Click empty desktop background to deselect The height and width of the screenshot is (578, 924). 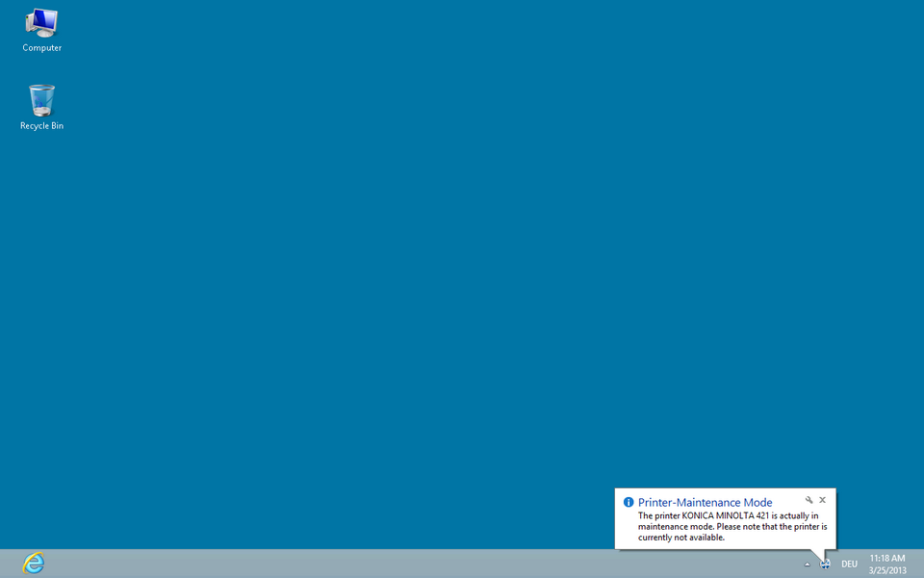tap(433, 289)
